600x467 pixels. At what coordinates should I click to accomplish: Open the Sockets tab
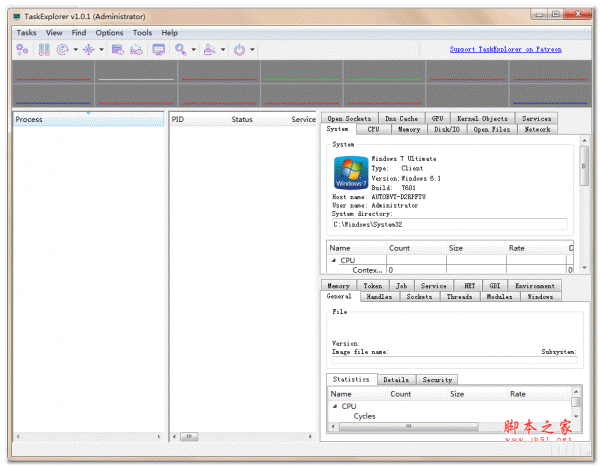419,297
